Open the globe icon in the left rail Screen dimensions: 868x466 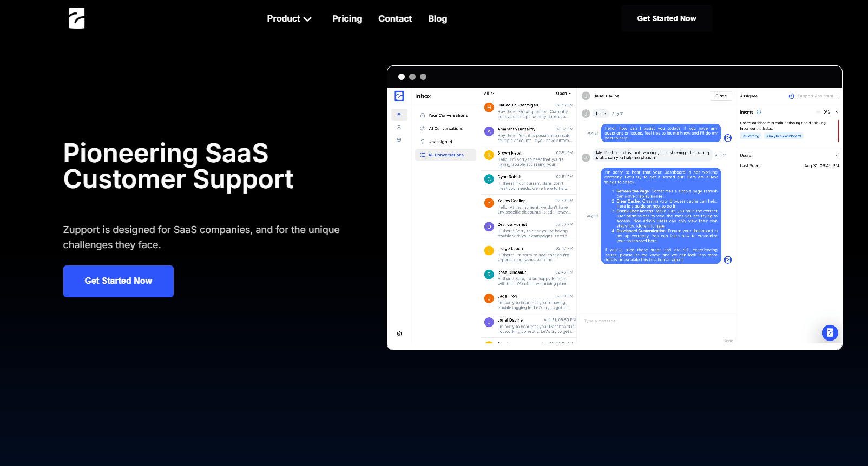[399, 140]
